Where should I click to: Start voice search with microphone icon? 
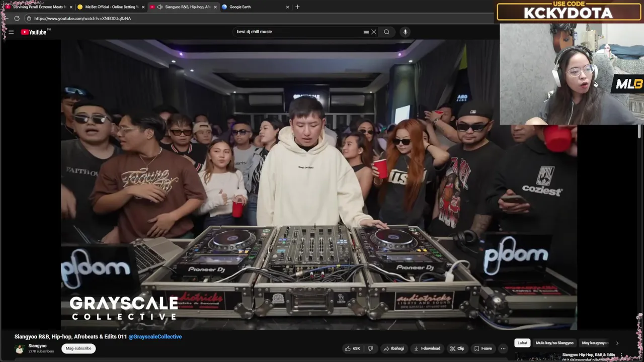pos(405,32)
